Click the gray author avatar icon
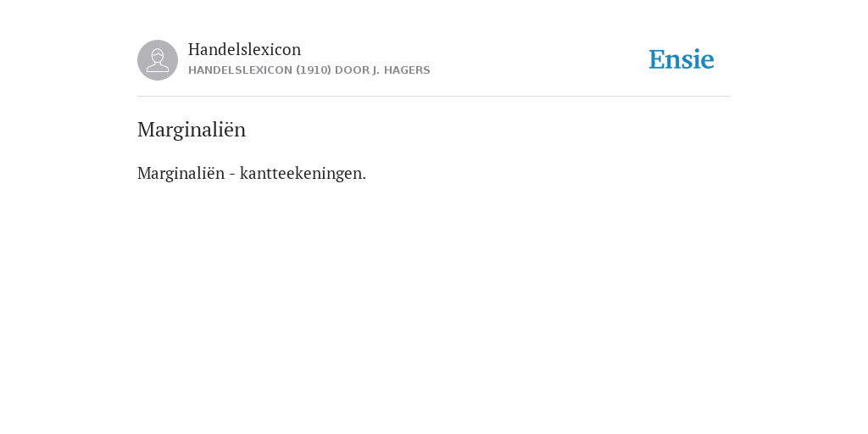Image resolution: width=868 pixels, height=434 pixels. pyautogui.click(x=158, y=60)
